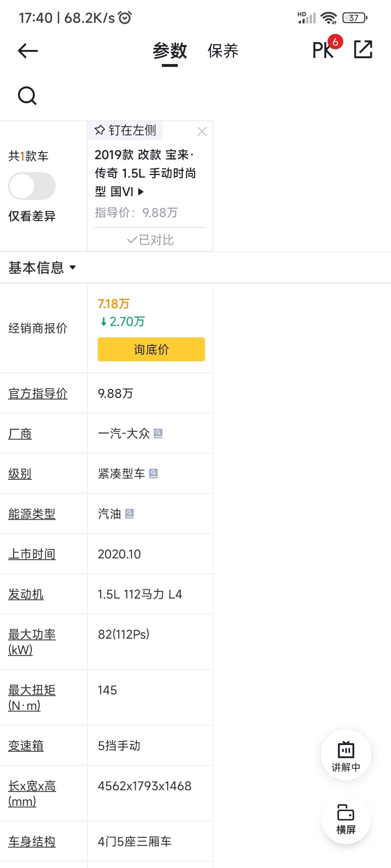Tap info icon next to 一汽-大众
Viewport: 391px width, 868px height.
158,433
